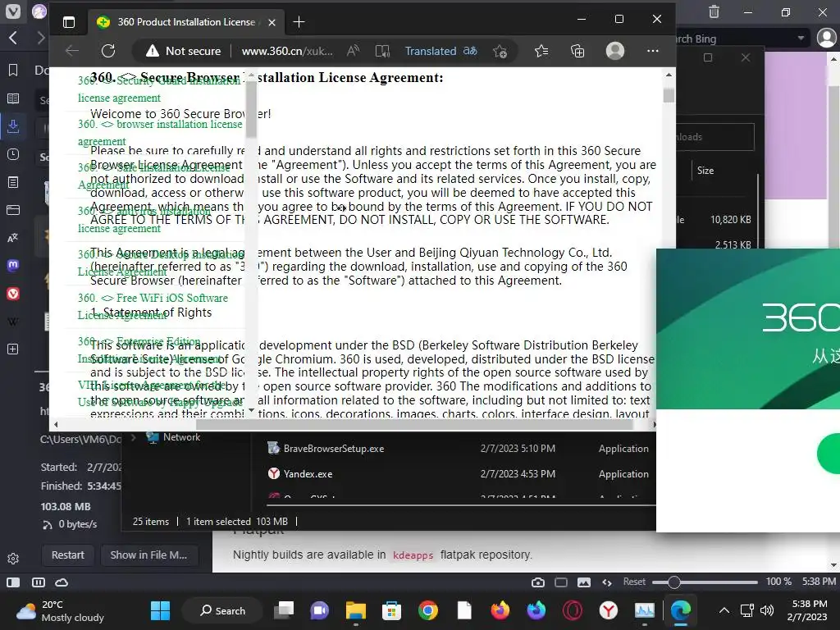Add this page to favorites star
Image resolution: width=840 pixels, height=630 pixels.
pyautogui.click(x=500, y=51)
